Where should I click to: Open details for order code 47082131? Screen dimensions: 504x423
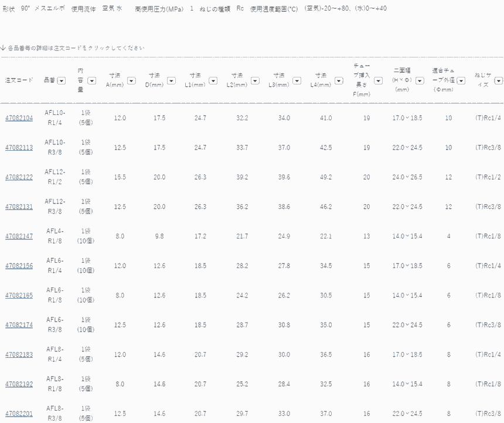19,207
